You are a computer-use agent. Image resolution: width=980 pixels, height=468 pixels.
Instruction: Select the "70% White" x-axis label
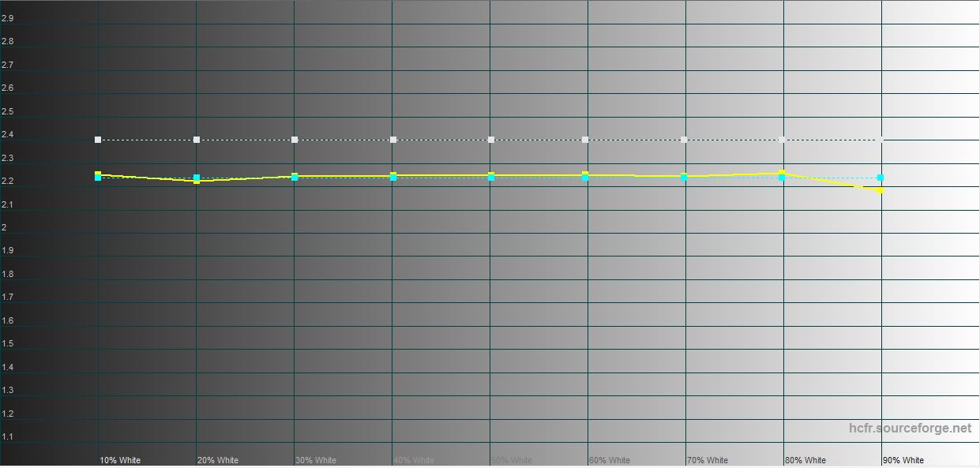pyautogui.click(x=708, y=460)
